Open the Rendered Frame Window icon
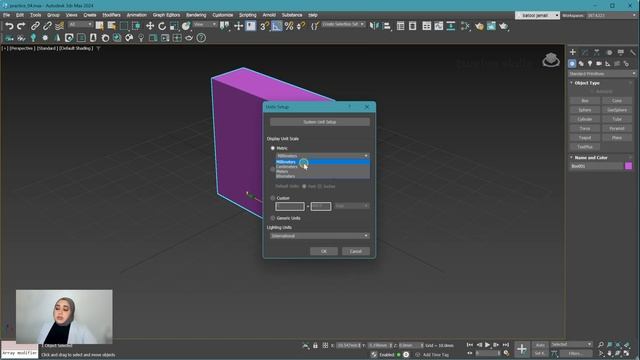This screenshot has width=640, height=360. tap(491, 26)
